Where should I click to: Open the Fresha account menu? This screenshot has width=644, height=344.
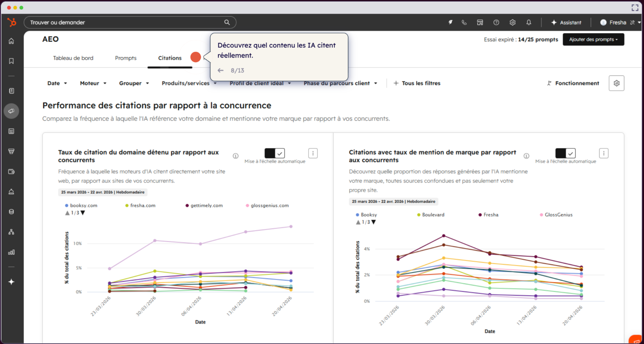coord(620,22)
